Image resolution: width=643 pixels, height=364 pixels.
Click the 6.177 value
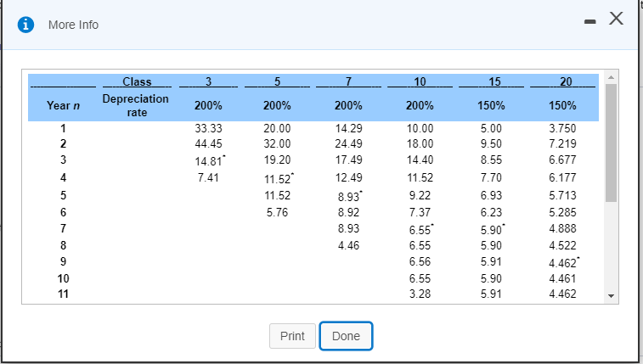point(562,177)
